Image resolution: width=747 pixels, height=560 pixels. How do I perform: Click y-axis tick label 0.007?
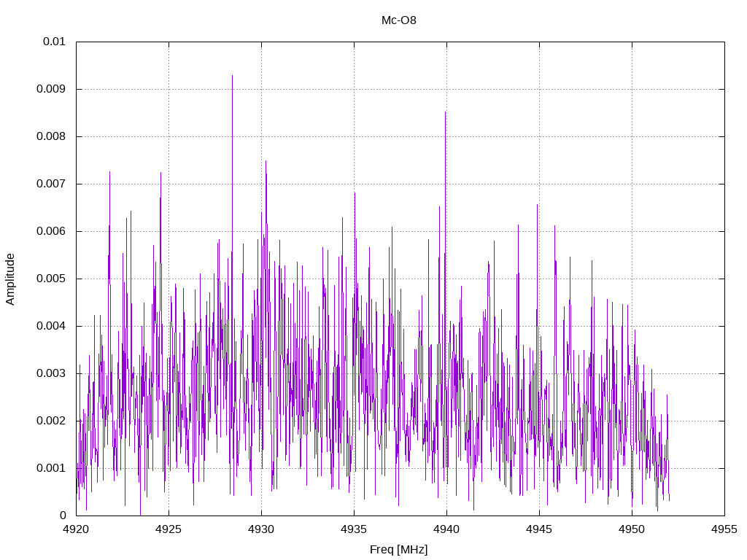pyautogui.click(x=52, y=184)
